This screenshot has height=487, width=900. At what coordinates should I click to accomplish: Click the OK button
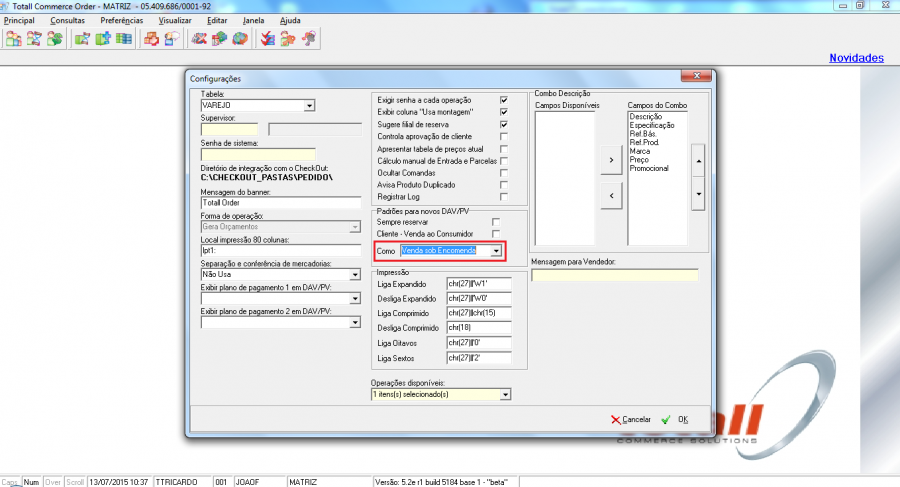675,419
